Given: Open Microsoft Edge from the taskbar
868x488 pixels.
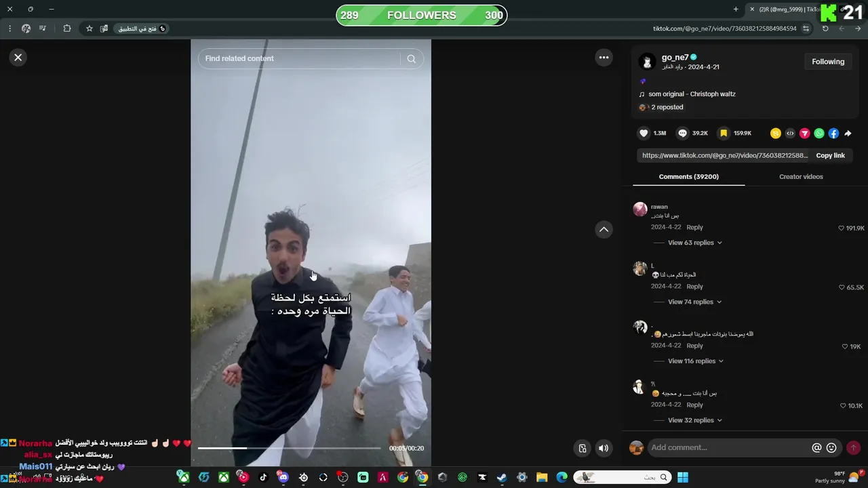Looking at the screenshot, I should [x=561, y=477].
